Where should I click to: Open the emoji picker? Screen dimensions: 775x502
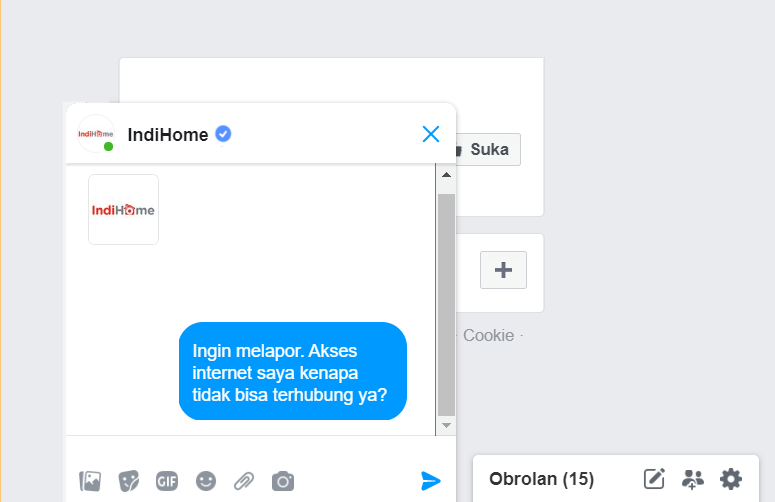point(206,481)
